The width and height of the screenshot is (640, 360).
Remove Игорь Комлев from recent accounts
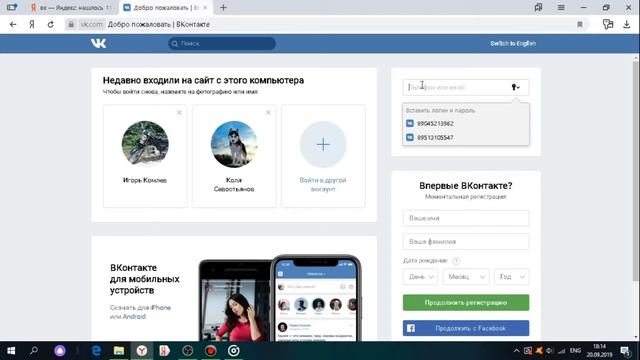179,113
